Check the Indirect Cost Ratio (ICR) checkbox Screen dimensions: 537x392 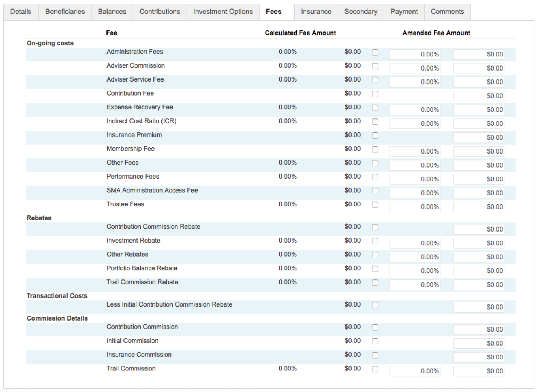[375, 122]
